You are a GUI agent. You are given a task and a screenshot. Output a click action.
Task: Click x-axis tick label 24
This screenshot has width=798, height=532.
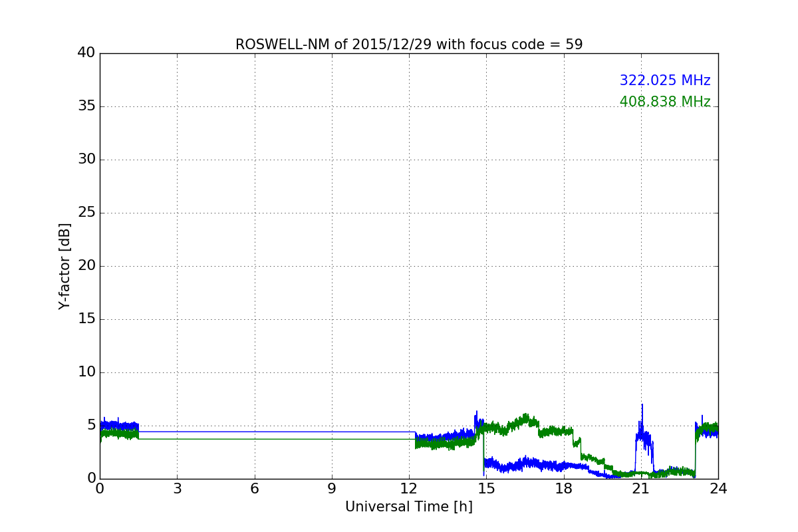pos(718,489)
